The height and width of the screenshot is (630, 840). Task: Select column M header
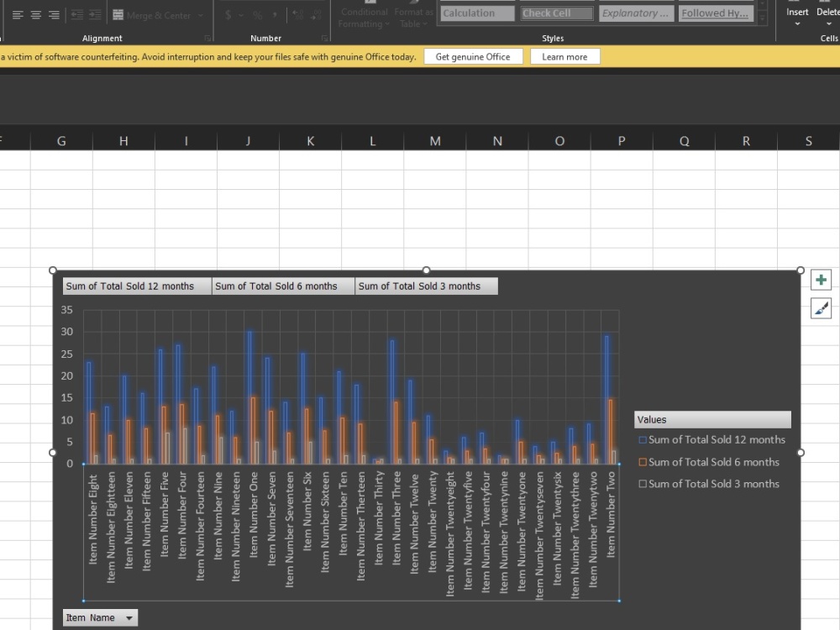435,141
